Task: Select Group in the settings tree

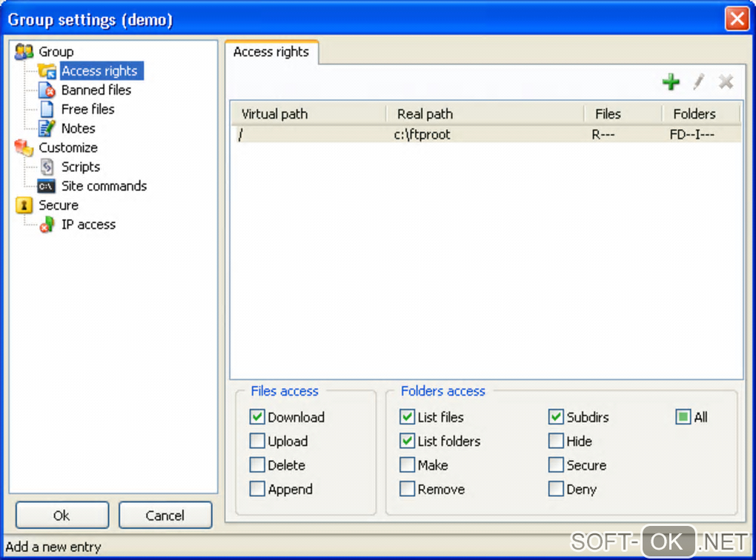Action: pyautogui.click(x=56, y=52)
